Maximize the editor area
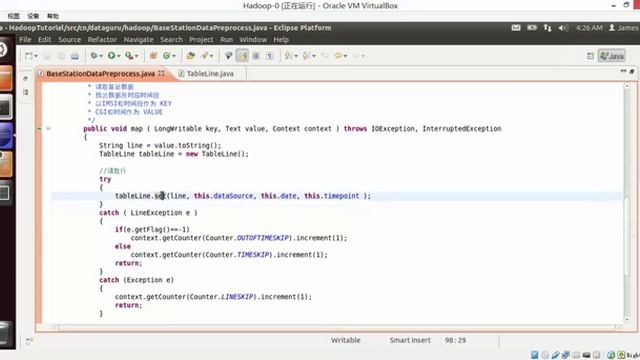The width and height of the screenshot is (640, 360). pyautogui.click(x=631, y=71)
